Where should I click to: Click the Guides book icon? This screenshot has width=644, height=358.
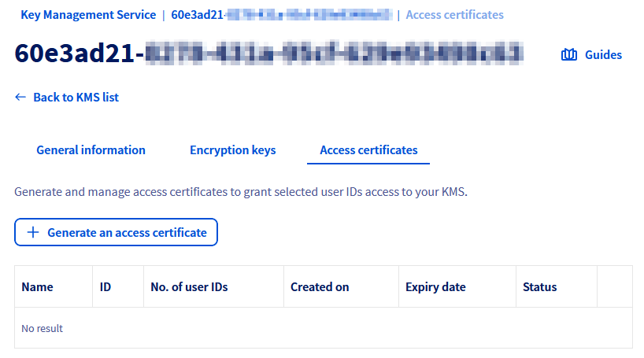click(x=569, y=55)
